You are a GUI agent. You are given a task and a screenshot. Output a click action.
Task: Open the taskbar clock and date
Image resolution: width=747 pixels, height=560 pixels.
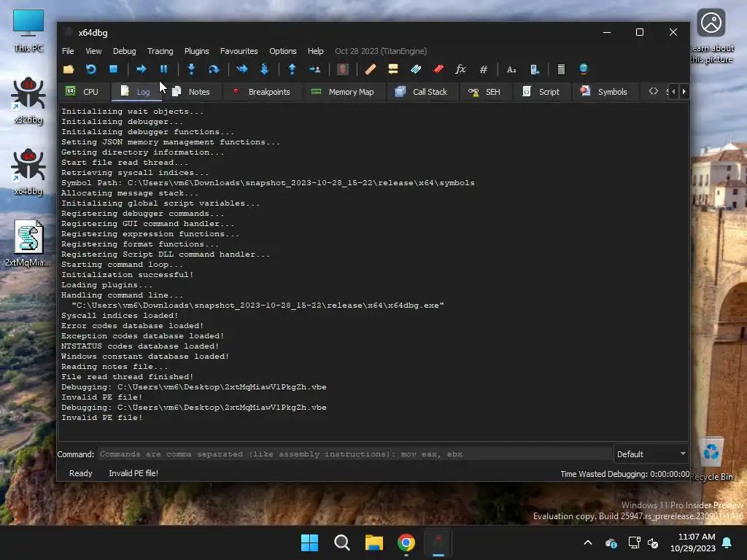[x=693, y=542]
